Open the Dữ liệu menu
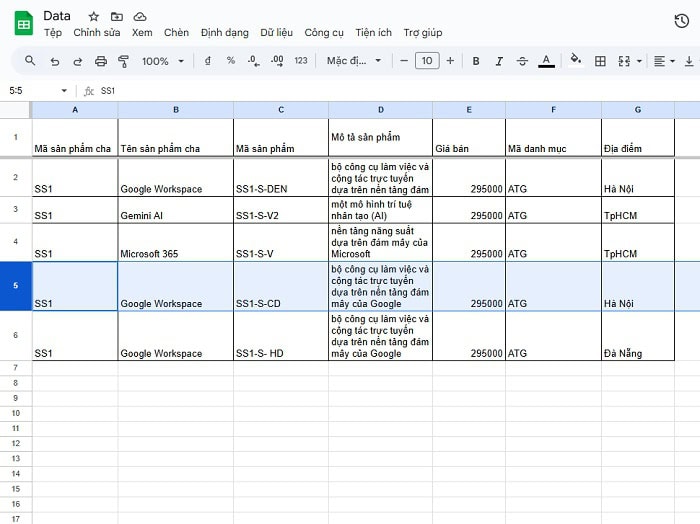Viewport: 700px width, 524px height. [277, 33]
